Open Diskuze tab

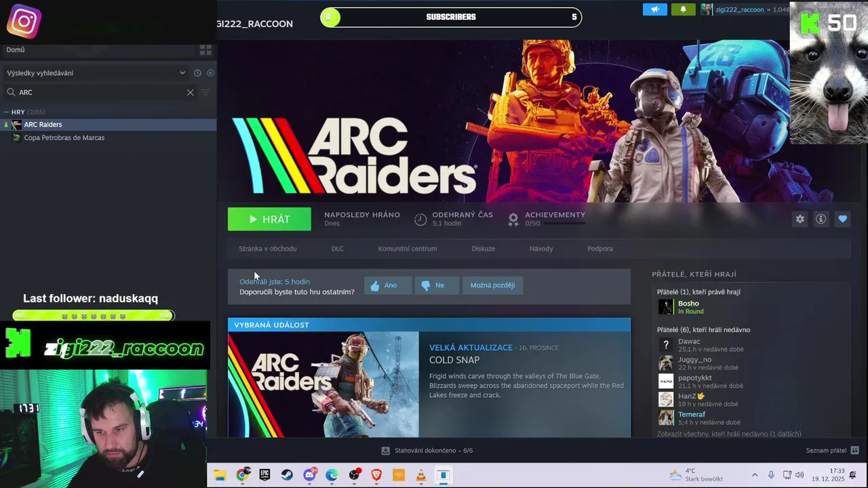tap(484, 249)
